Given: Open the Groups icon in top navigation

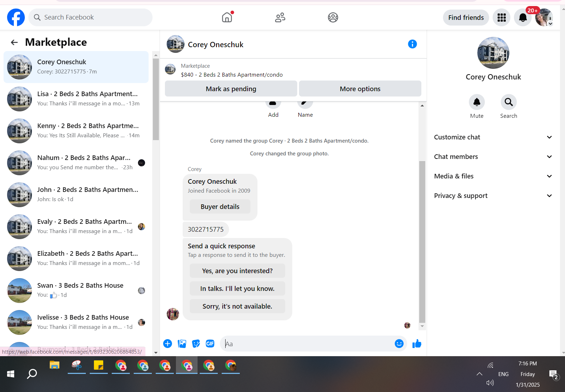Looking at the screenshot, I should pos(333,17).
